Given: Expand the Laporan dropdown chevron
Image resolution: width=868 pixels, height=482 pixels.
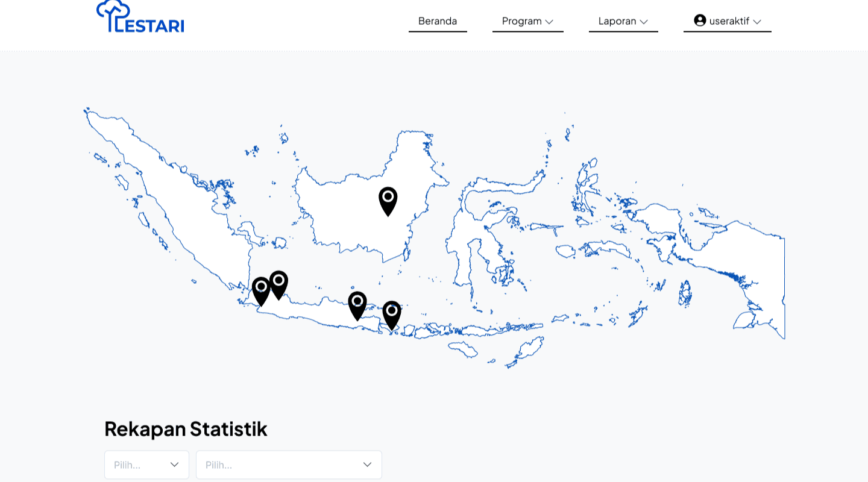Looking at the screenshot, I should (x=644, y=22).
